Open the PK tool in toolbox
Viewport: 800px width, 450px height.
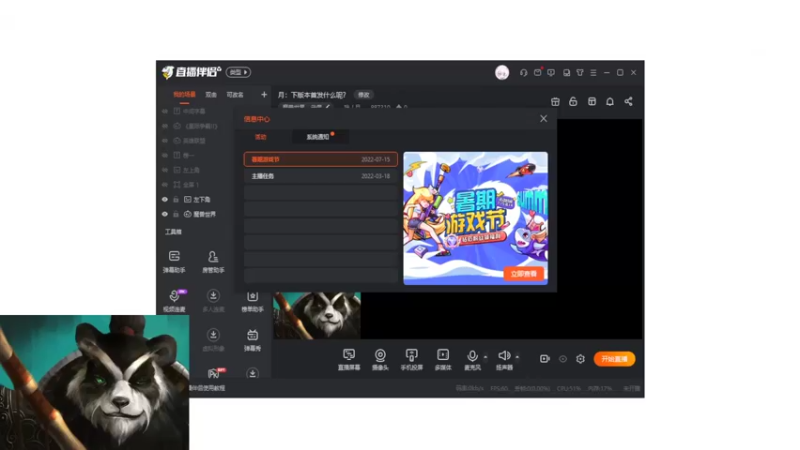[214, 373]
